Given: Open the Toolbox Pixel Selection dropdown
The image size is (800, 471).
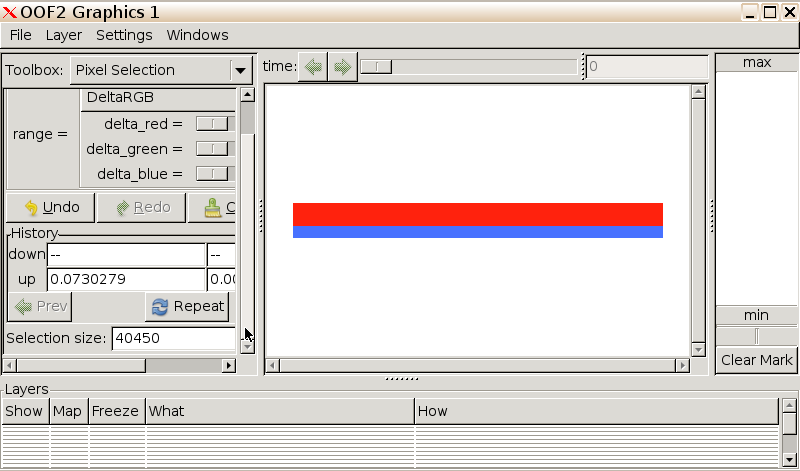Looking at the screenshot, I should click(x=161, y=70).
